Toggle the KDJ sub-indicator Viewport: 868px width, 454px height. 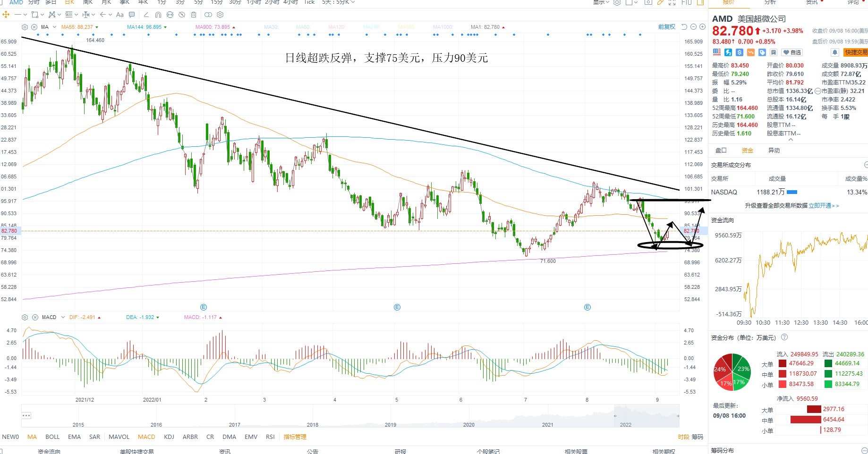pos(169,437)
